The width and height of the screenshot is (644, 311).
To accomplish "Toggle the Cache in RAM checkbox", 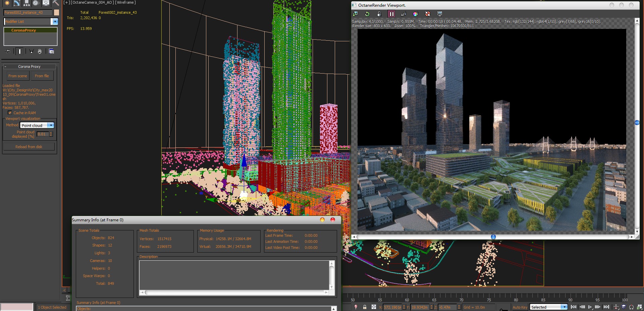I will pyautogui.click(x=10, y=113).
